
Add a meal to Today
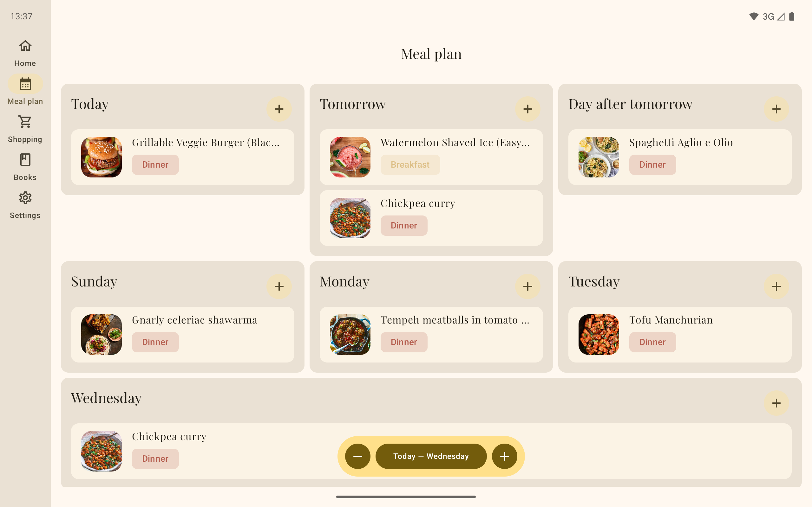coord(279,109)
